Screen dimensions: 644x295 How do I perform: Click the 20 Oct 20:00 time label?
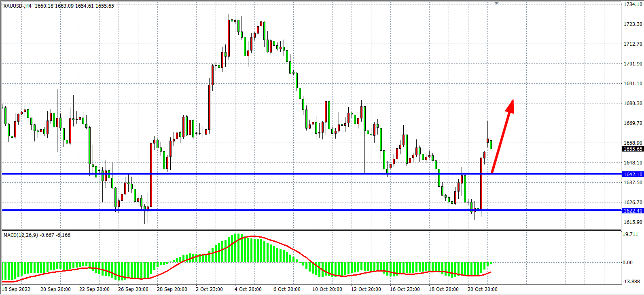(483, 289)
